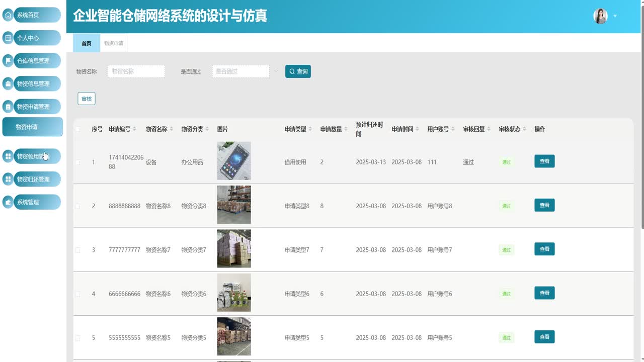The height and width of the screenshot is (362, 644).
Task: Click the 通过 review reply link in row 1
Action: tap(468, 162)
